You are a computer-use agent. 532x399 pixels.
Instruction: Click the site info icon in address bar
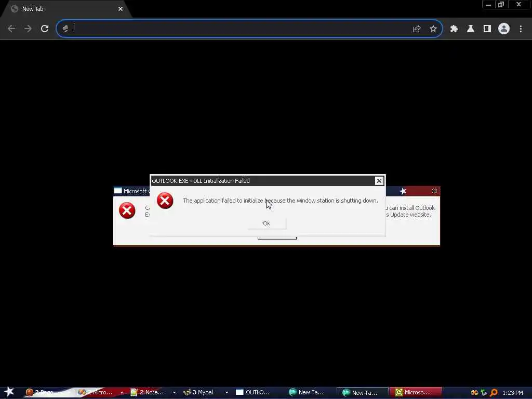pyautogui.click(x=65, y=29)
